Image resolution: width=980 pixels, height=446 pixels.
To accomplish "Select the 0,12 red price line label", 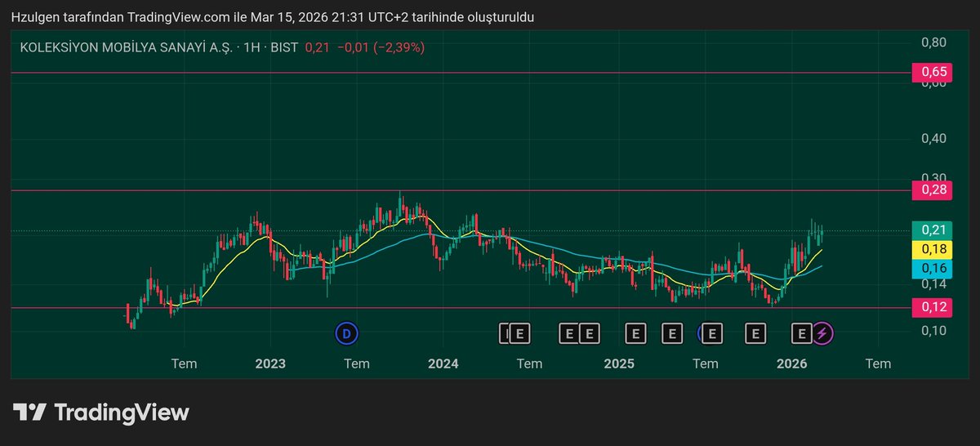I will [934, 308].
